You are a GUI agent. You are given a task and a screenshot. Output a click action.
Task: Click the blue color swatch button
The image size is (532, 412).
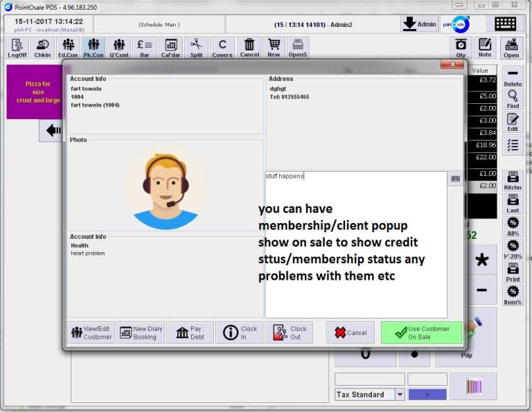427,395
